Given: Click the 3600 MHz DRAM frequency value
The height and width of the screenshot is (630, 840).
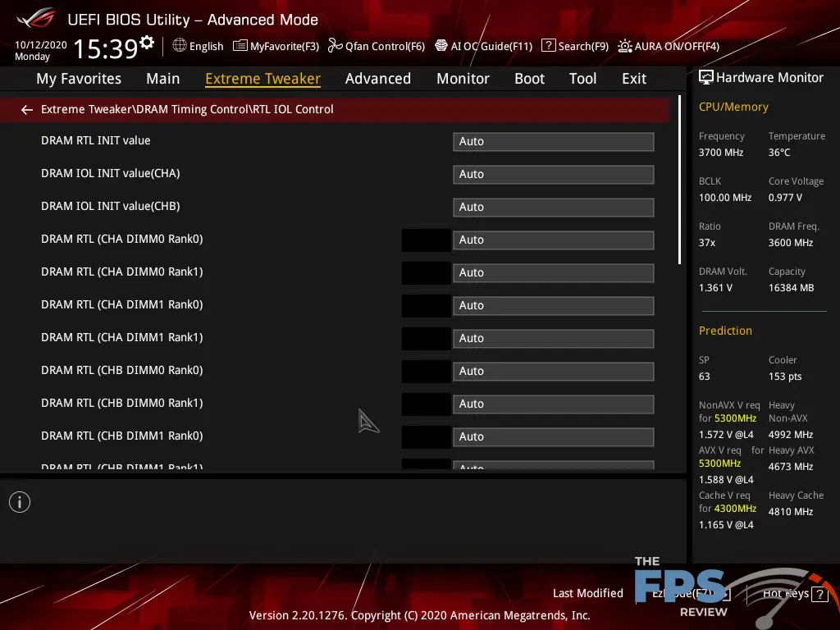Looking at the screenshot, I should point(791,243).
